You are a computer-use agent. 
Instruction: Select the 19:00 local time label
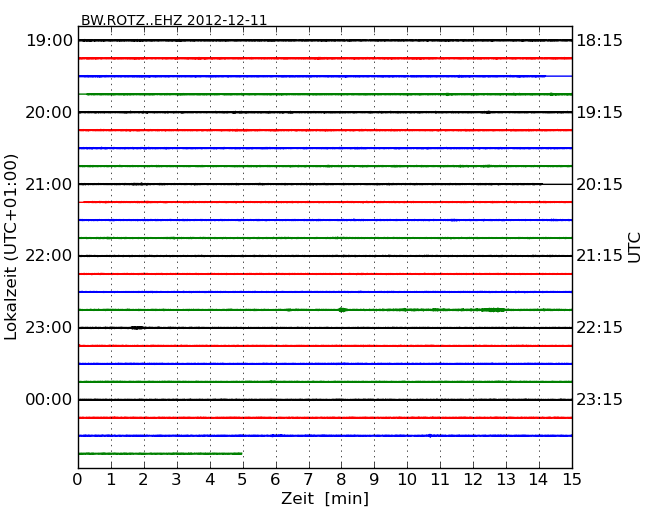(x=49, y=41)
